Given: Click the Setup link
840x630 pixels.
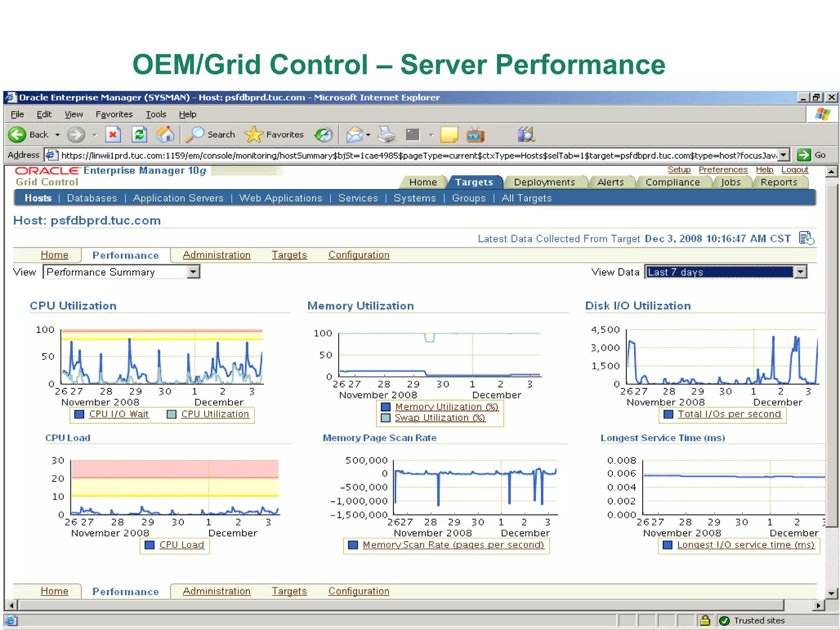Looking at the screenshot, I should 679,169.
